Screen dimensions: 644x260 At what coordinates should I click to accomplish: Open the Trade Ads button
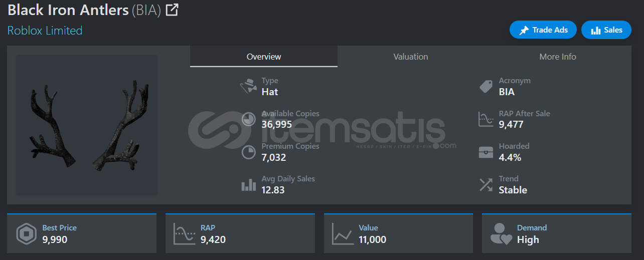[x=543, y=30]
